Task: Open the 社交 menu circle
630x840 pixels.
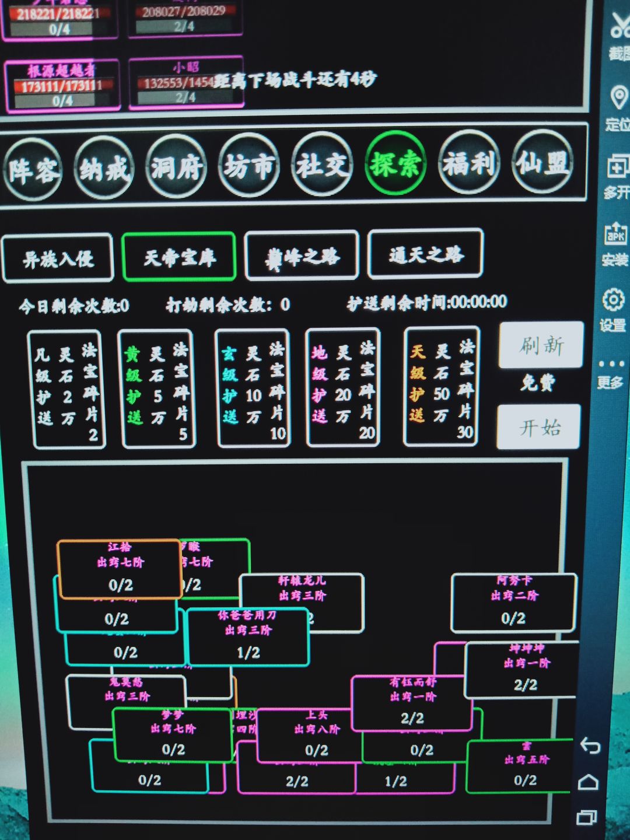Action: (321, 164)
